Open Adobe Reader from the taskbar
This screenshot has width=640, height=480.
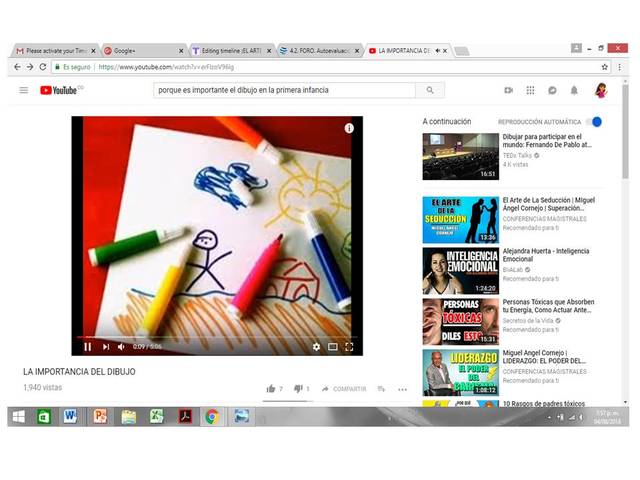point(185,417)
